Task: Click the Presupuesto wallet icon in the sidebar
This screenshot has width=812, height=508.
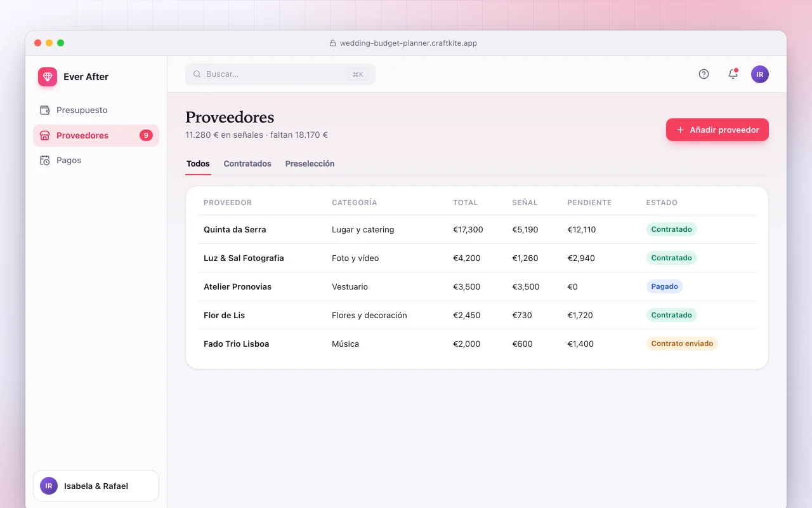Action: click(45, 110)
